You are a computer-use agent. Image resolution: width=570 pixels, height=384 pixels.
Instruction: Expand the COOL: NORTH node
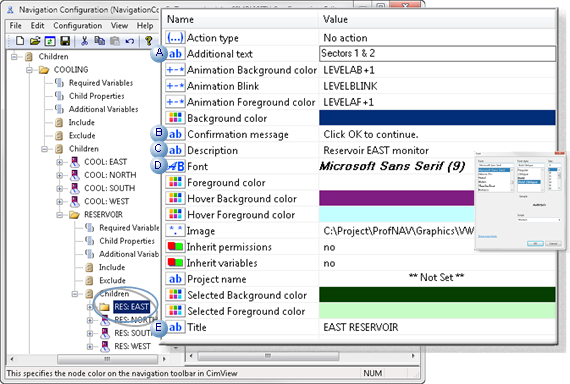pyautogui.click(x=60, y=175)
